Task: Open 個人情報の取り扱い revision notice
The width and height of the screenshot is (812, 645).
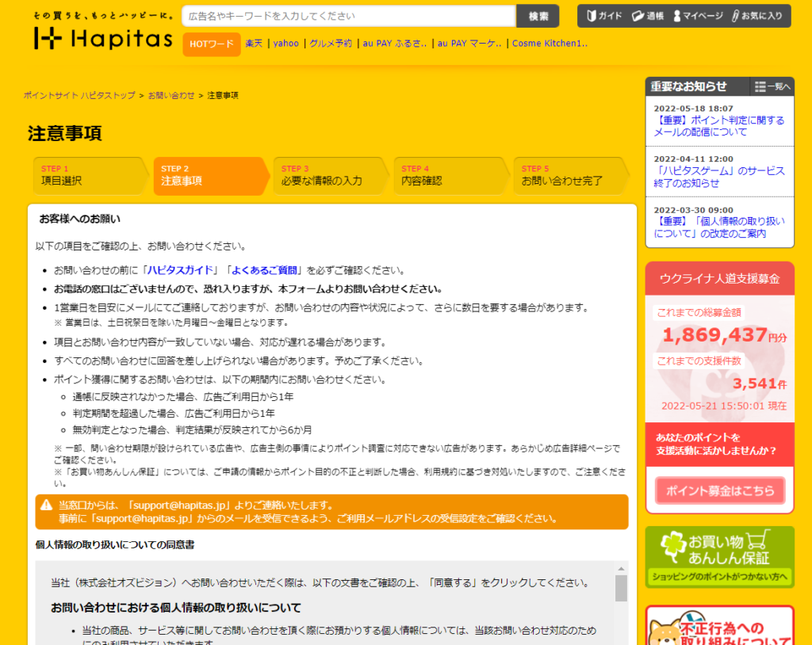Action: point(718,227)
